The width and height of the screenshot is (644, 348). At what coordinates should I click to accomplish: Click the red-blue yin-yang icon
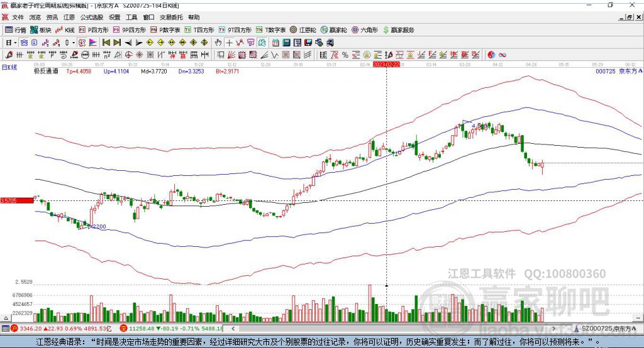click(x=491, y=55)
